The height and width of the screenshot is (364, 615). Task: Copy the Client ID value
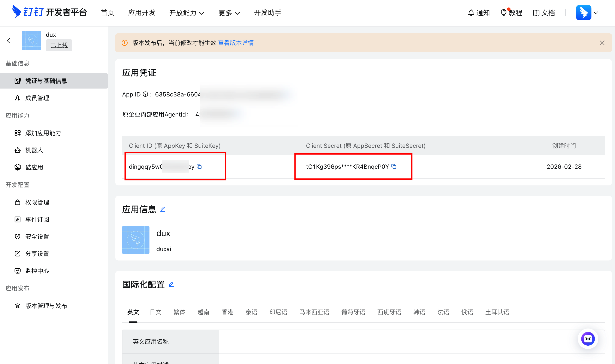pos(199,167)
